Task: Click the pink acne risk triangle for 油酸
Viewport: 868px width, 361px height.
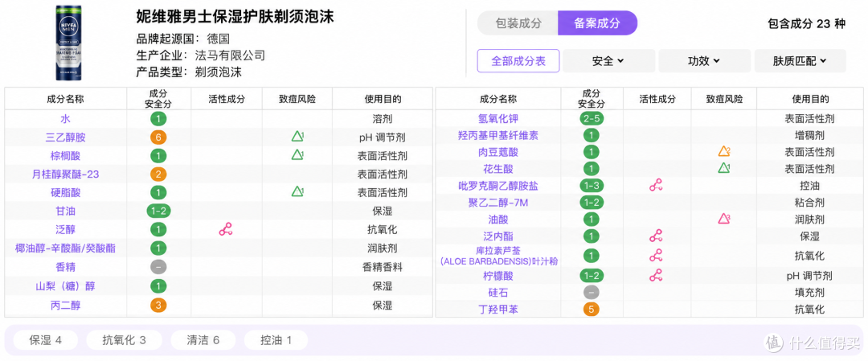Action: coord(724,219)
